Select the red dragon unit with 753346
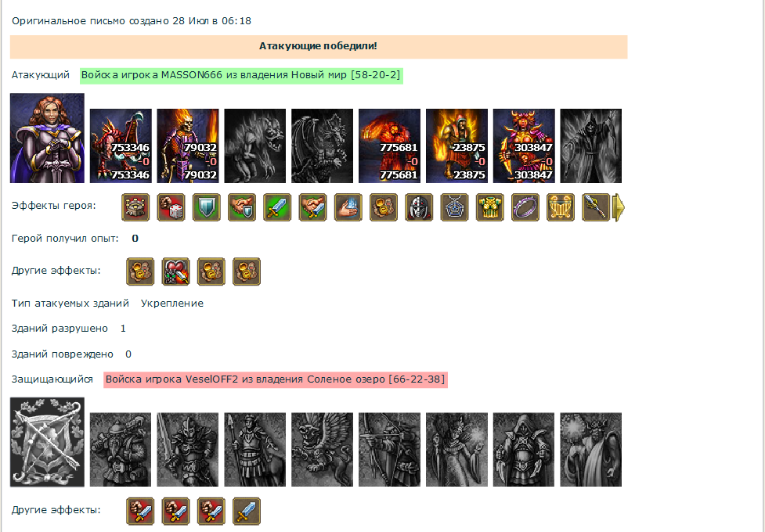 (x=121, y=146)
